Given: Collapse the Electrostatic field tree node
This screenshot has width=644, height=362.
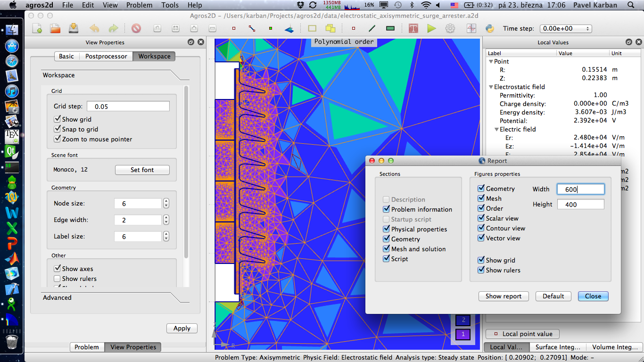Looking at the screenshot, I should (x=491, y=87).
